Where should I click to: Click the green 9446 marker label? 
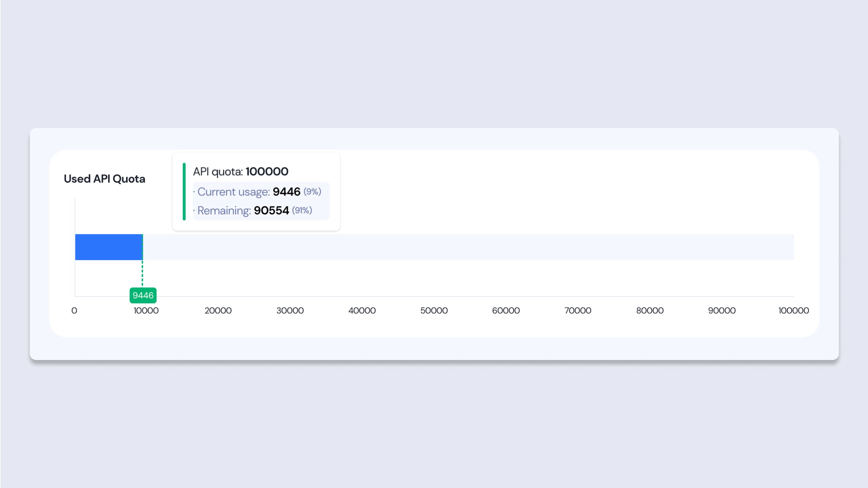point(143,295)
